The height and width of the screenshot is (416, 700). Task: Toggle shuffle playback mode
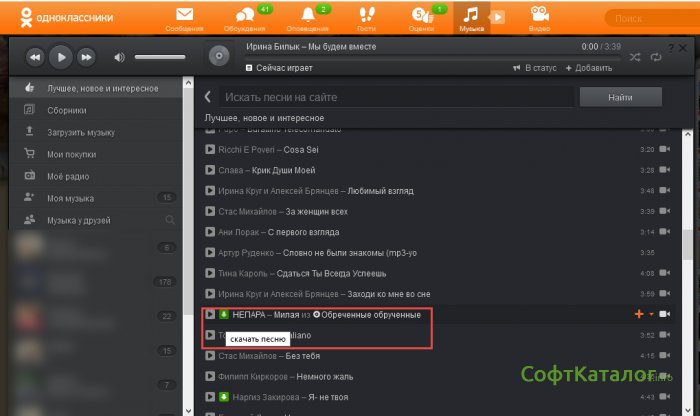(636, 57)
